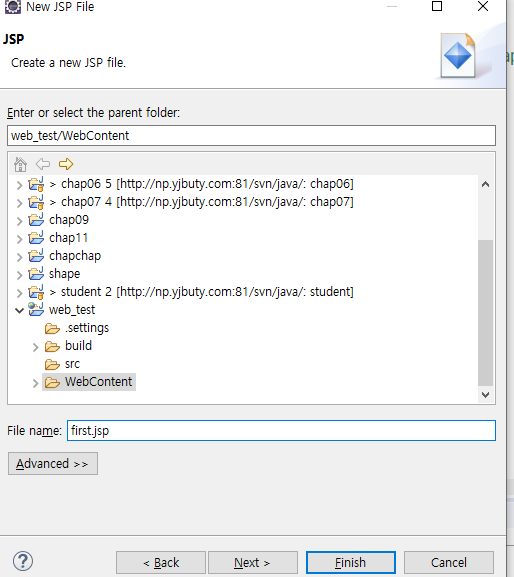Select the src folder label

(72, 364)
